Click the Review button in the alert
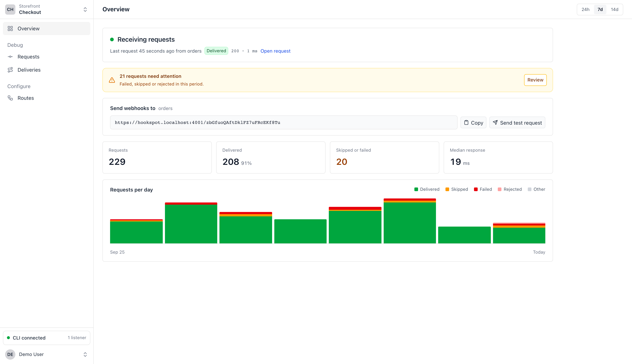The height and width of the screenshot is (364, 632). [535, 80]
